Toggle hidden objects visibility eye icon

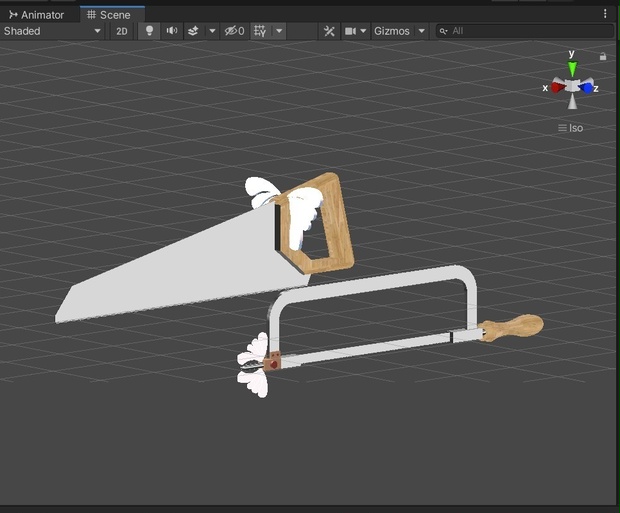click(x=234, y=31)
